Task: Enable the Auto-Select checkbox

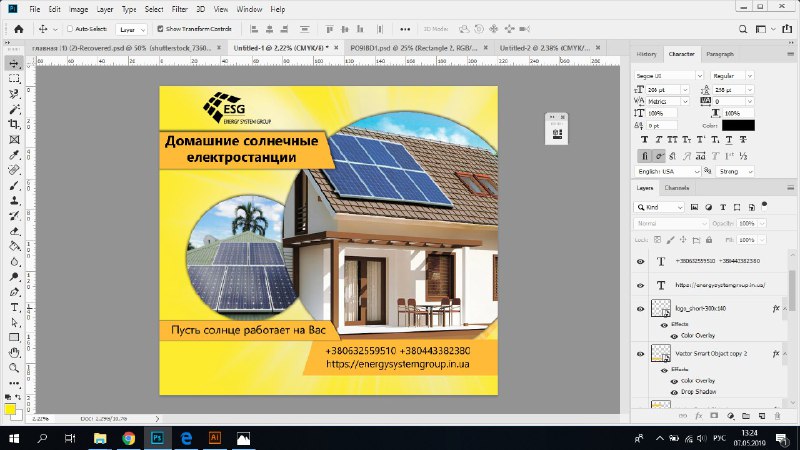Action: pos(70,29)
